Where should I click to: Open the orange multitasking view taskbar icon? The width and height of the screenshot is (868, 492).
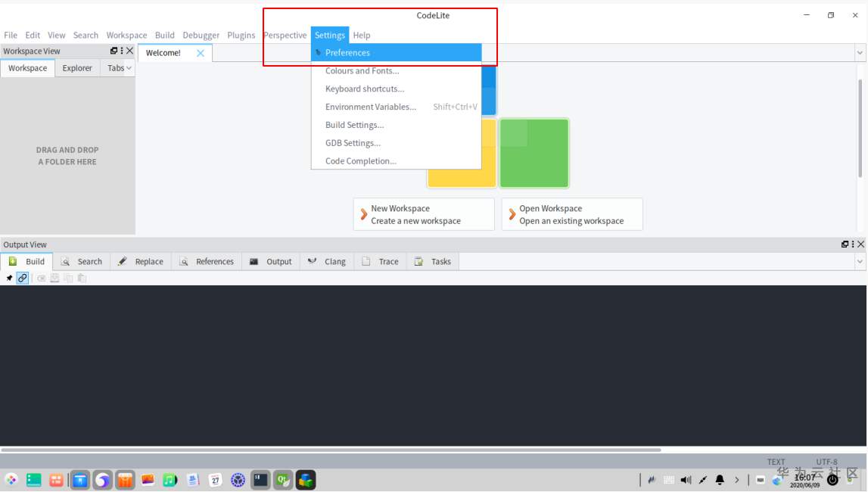click(57, 480)
